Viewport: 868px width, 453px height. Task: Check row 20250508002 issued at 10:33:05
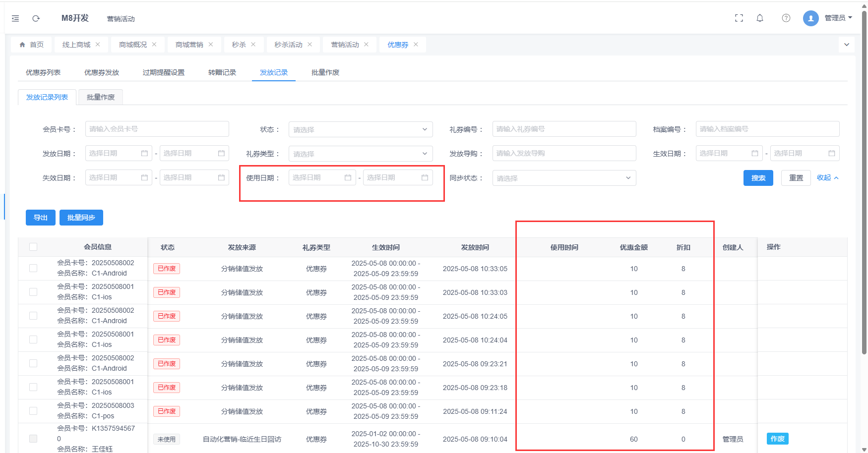33,268
